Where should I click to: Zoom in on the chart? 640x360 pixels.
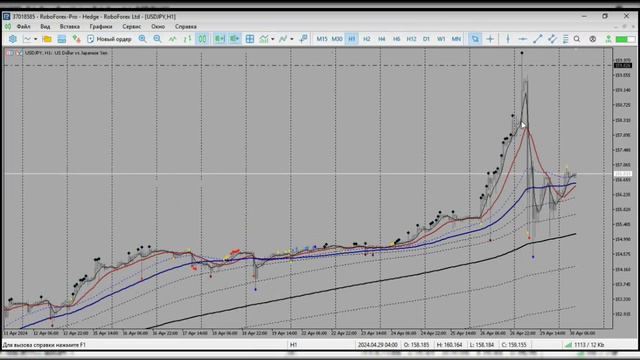tap(142, 39)
